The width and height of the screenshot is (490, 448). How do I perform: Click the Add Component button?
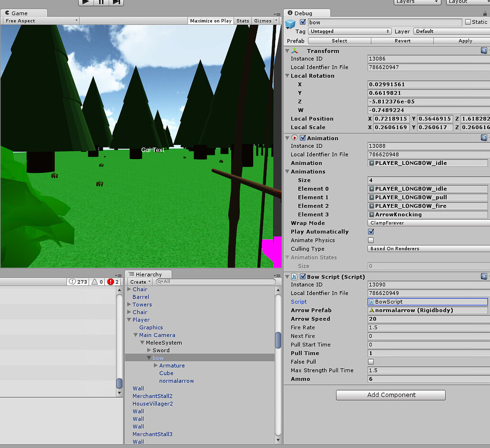[390, 395]
